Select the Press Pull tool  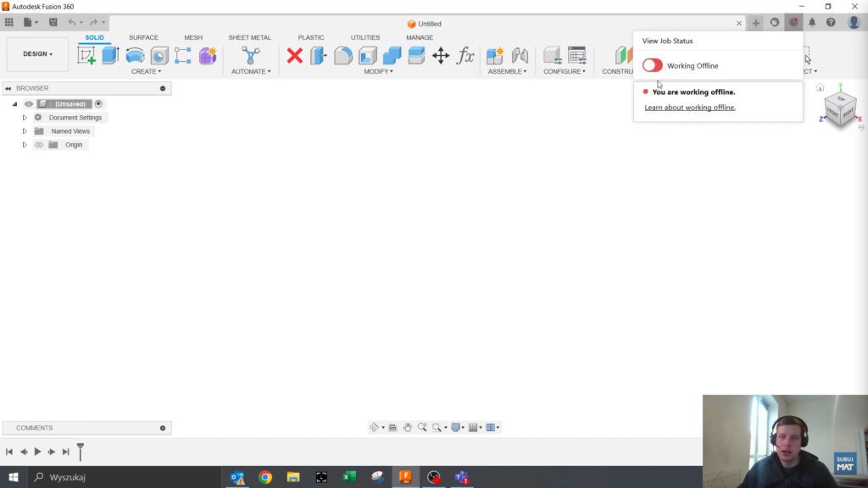click(x=319, y=55)
